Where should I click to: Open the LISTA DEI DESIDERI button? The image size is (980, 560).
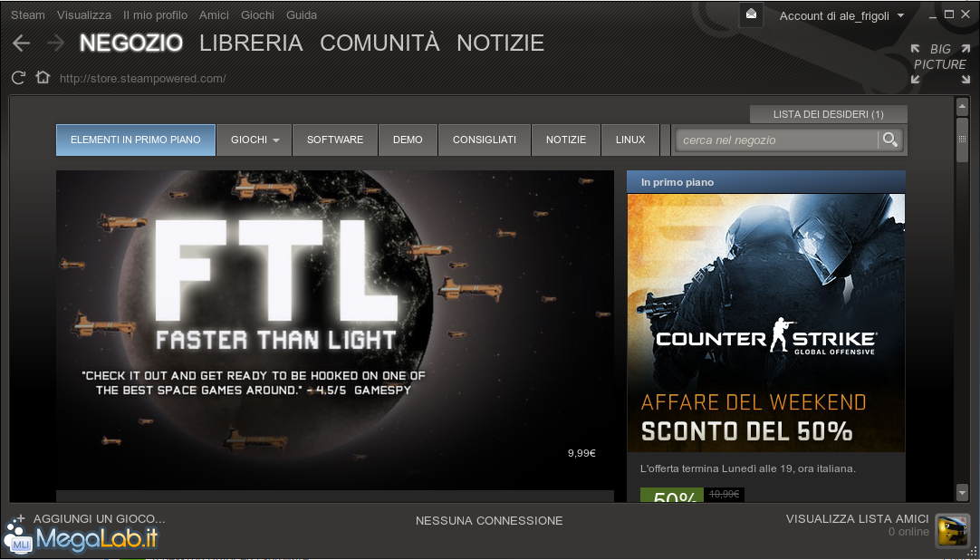click(828, 114)
